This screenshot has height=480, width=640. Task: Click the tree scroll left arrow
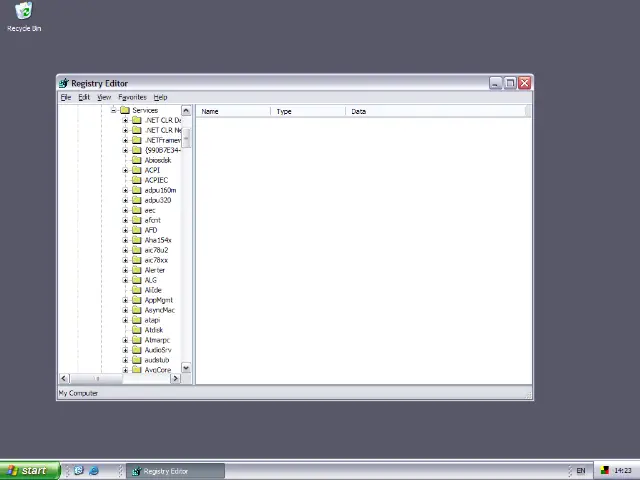(64, 378)
